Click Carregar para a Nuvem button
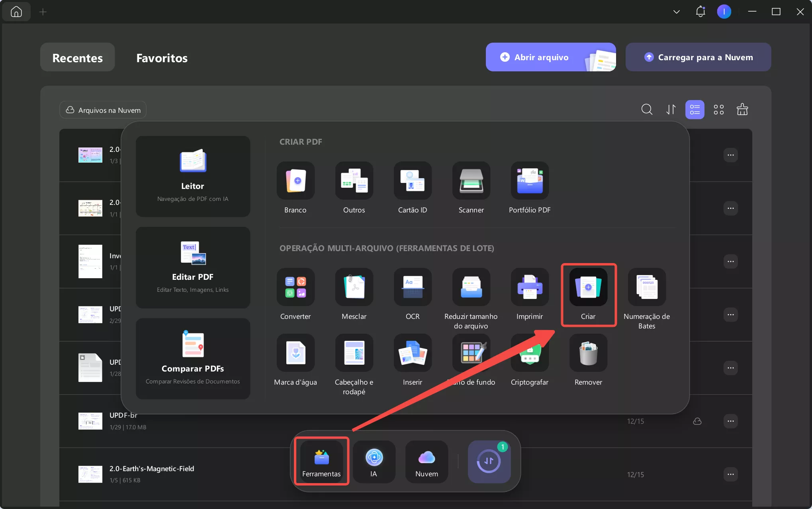 (x=698, y=57)
